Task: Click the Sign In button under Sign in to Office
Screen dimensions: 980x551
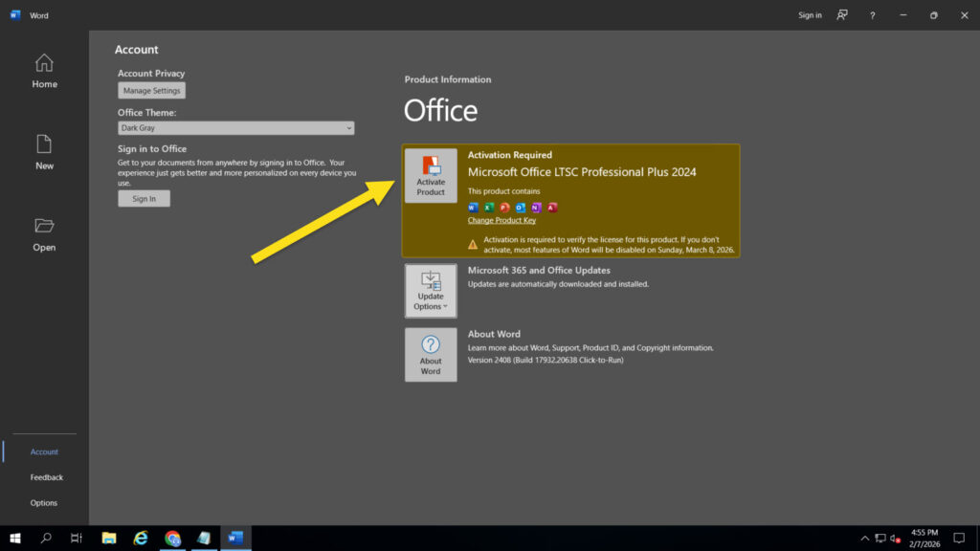Action: [144, 199]
